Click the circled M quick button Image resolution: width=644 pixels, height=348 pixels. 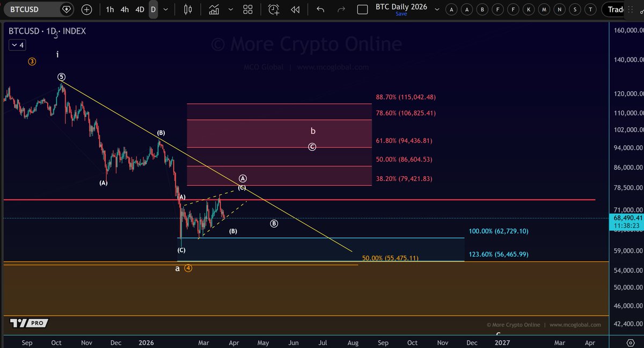click(x=545, y=10)
